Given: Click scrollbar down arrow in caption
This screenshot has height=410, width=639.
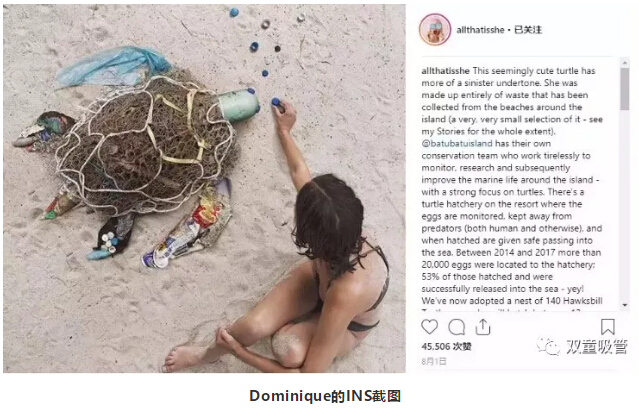Looking at the screenshot, I should pos(624,305).
